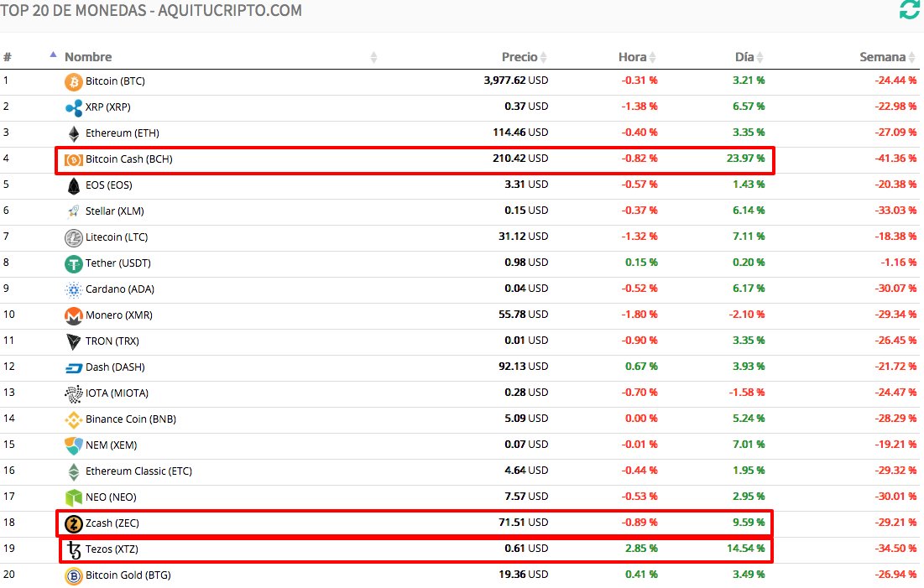Click the Dash coin logo
924x588 pixels.
point(74,368)
